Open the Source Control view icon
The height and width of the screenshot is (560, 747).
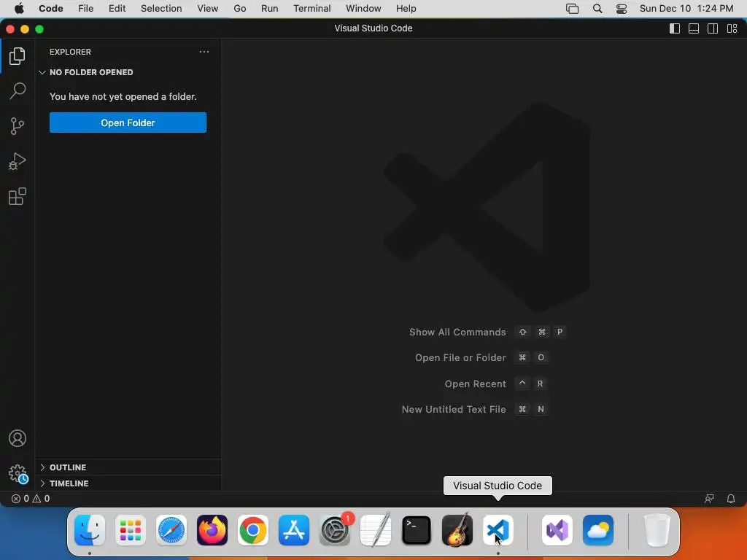18,126
